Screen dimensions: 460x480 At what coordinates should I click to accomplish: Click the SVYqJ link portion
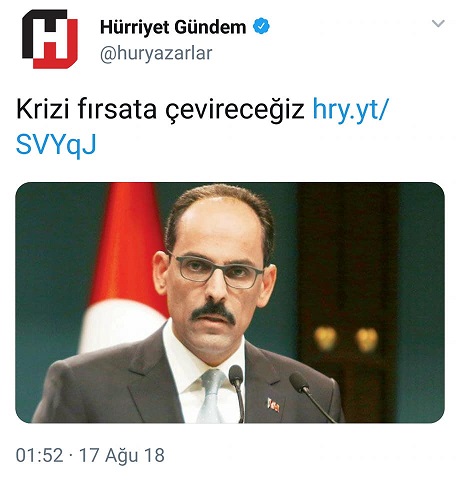click(56, 145)
